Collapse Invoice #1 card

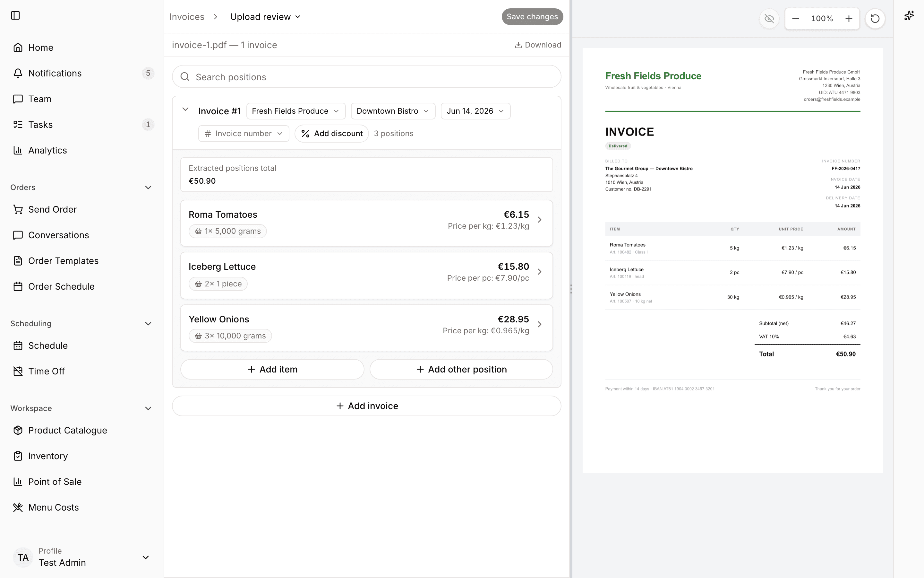(x=185, y=109)
